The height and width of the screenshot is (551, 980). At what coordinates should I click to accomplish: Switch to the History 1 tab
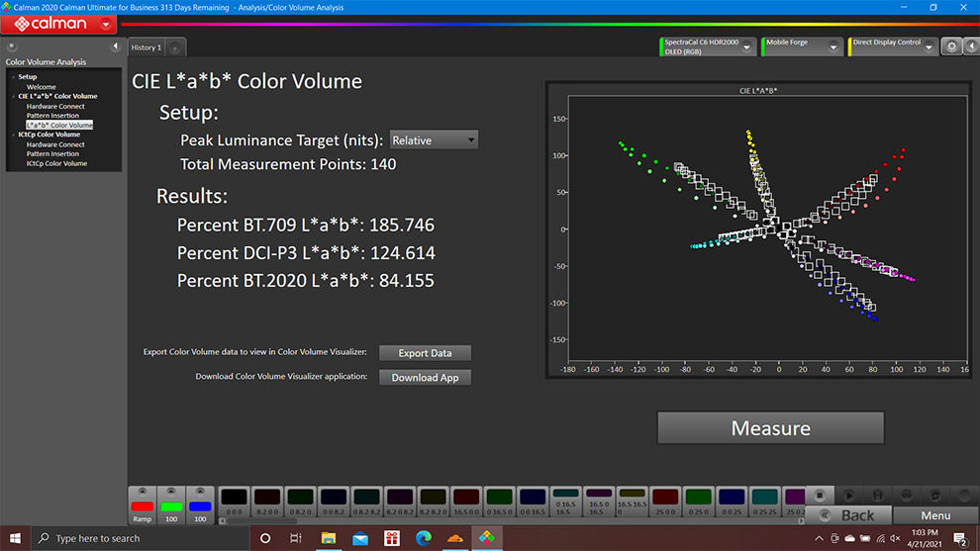point(147,47)
